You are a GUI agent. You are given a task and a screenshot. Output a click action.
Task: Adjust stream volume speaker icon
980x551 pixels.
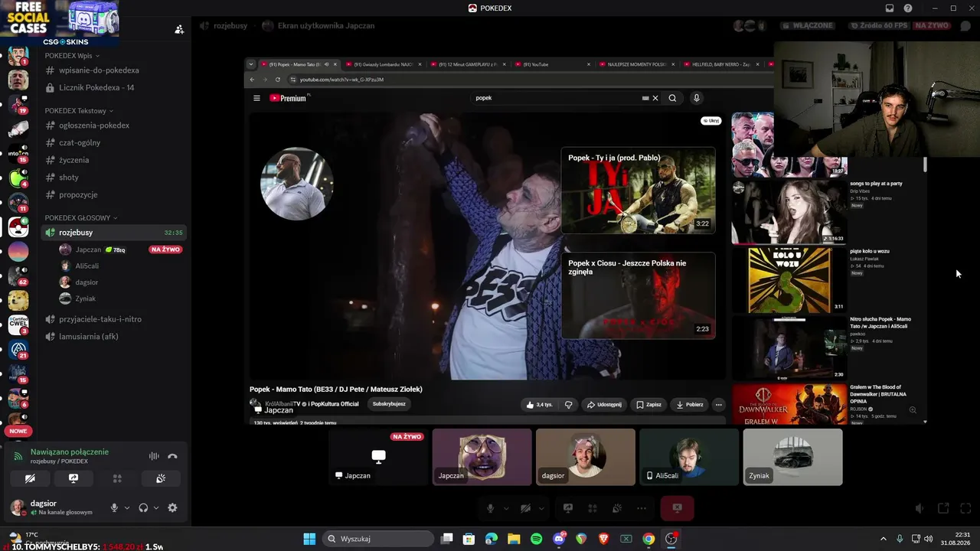click(920, 508)
